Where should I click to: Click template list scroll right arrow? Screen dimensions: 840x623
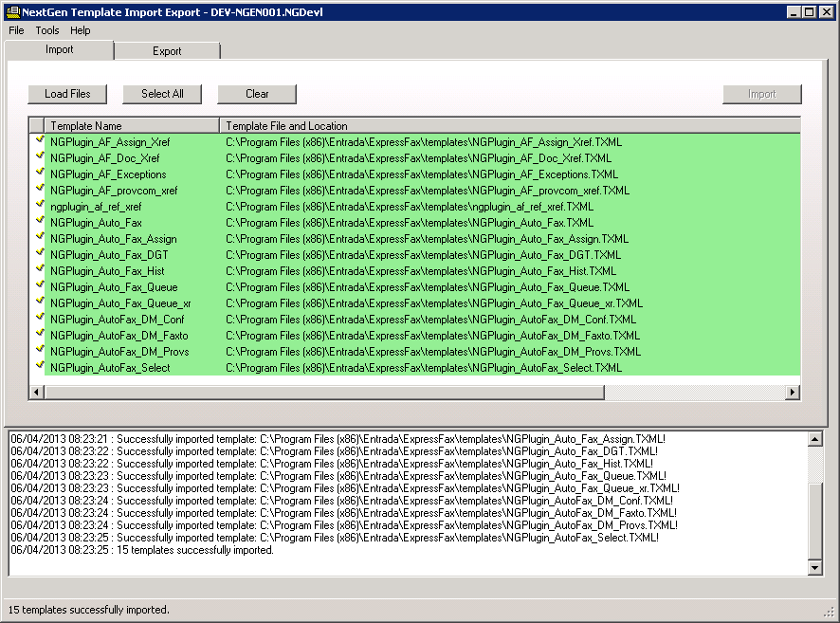tap(793, 393)
